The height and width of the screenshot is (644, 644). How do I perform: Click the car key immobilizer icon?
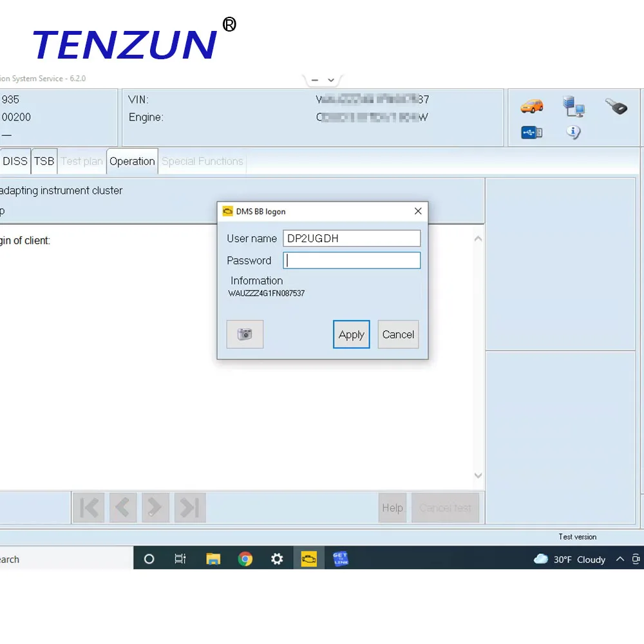616,106
